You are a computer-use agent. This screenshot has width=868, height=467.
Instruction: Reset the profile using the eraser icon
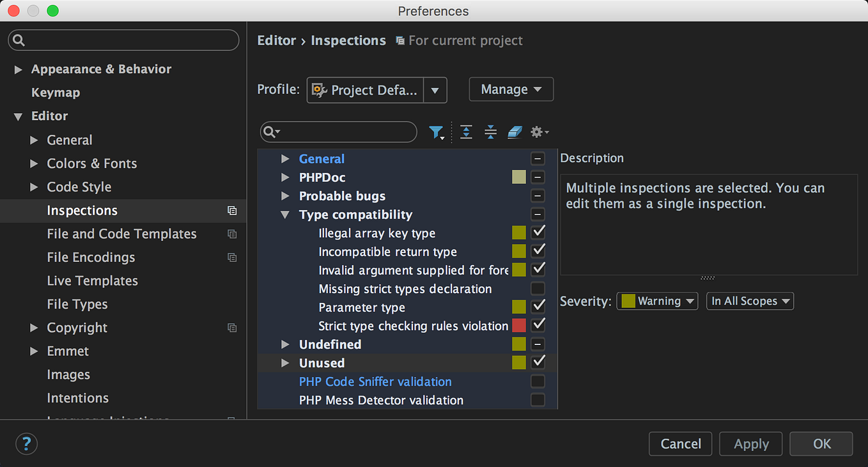[515, 132]
